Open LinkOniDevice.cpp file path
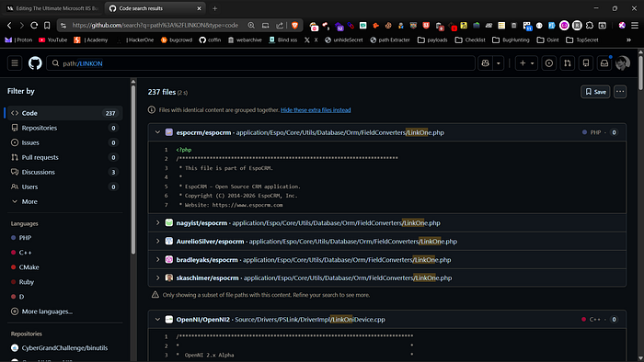Image resolution: width=644 pixels, height=362 pixels. 310,320
